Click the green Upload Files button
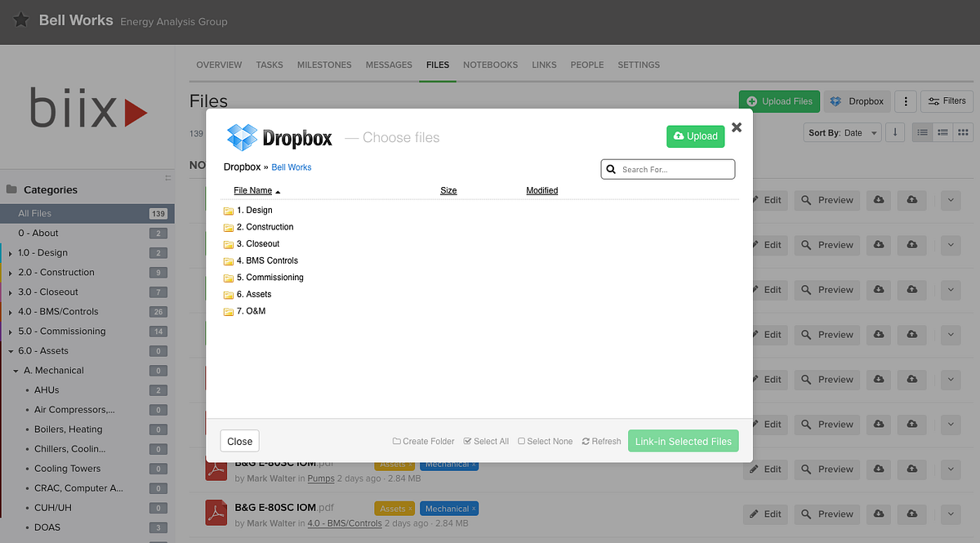Image resolution: width=980 pixels, height=543 pixels. pos(779,101)
